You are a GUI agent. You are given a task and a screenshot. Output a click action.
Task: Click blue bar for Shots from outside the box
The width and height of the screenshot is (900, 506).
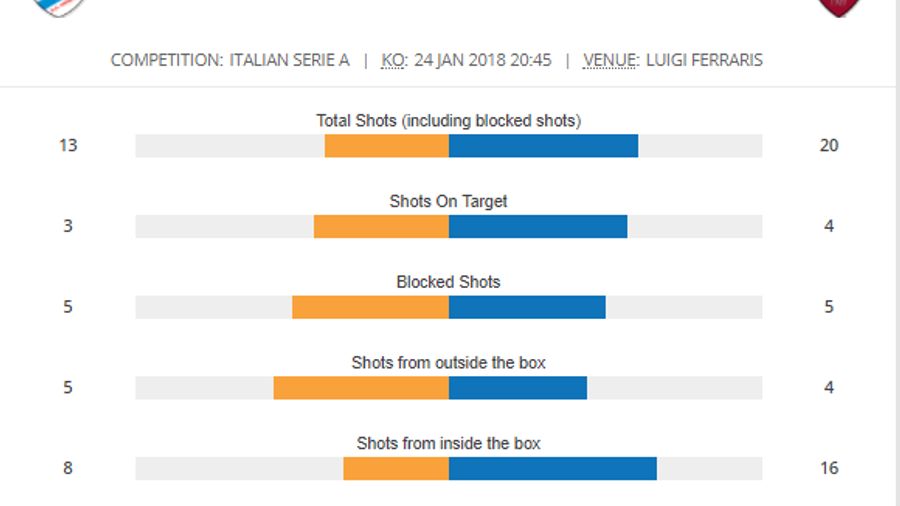(518, 388)
